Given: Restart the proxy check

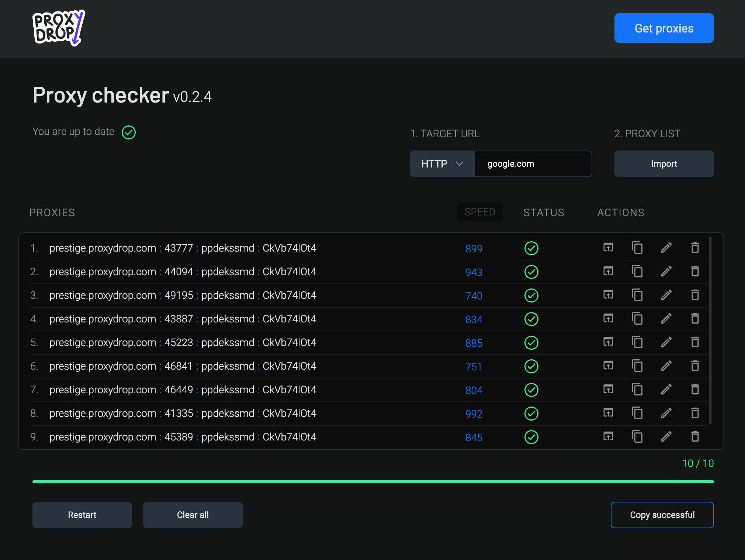Looking at the screenshot, I should point(82,515).
